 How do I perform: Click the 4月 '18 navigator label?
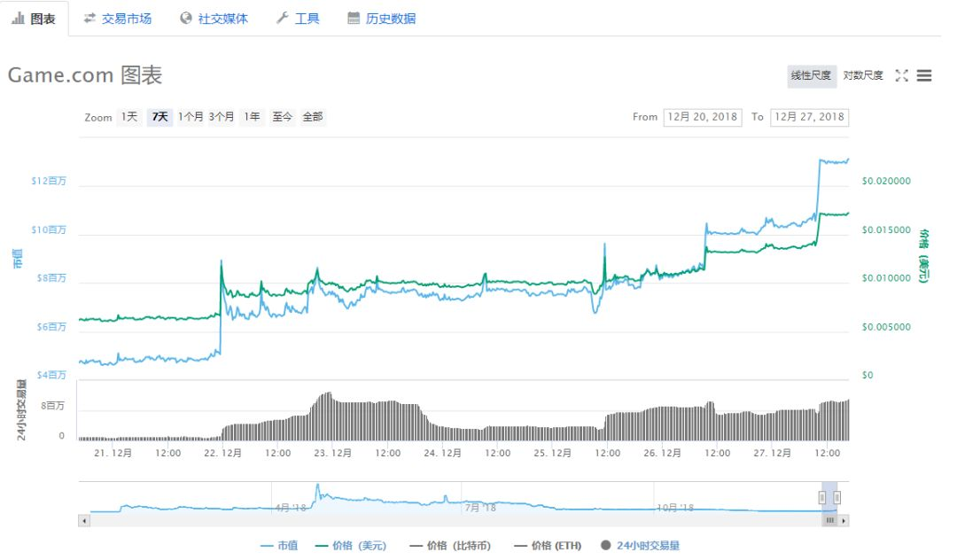pos(291,508)
